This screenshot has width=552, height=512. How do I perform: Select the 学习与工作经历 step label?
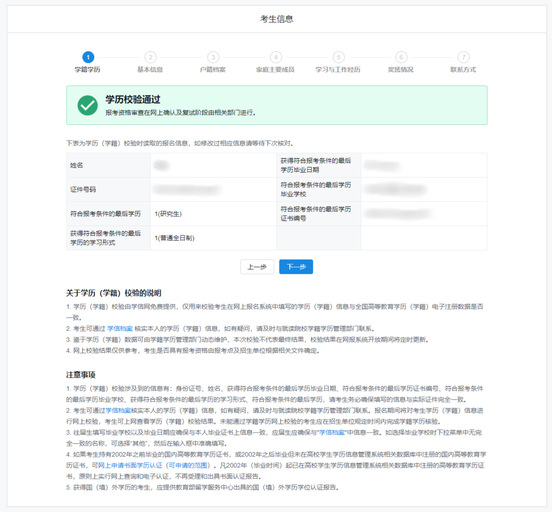point(338,69)
